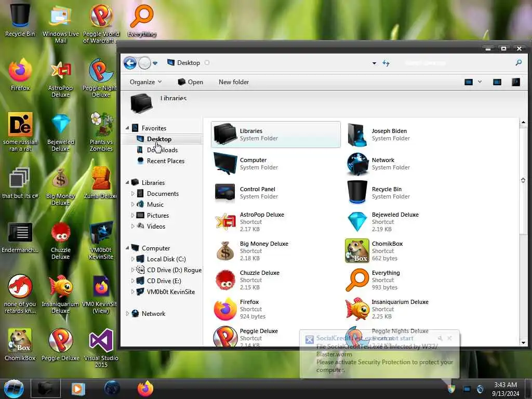The height and width of the screenshot is (399, 532).
Task: Open the address bar history dropdown
Action: [x=374, y=63]
